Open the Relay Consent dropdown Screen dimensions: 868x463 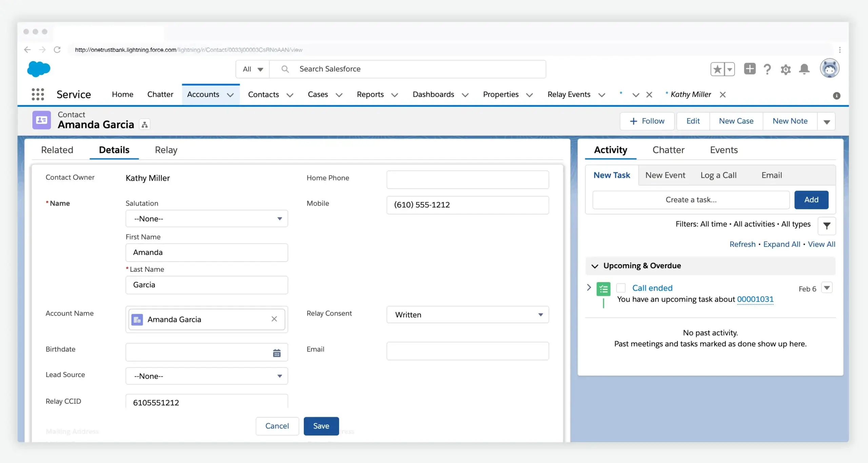pyautogui.click(x=468, y=315)
